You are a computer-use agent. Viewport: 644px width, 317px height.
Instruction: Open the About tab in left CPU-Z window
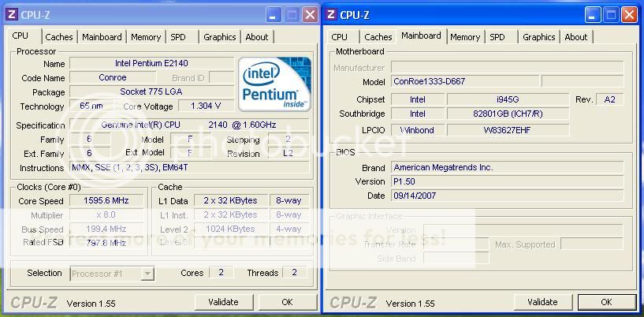click(257, 37)
